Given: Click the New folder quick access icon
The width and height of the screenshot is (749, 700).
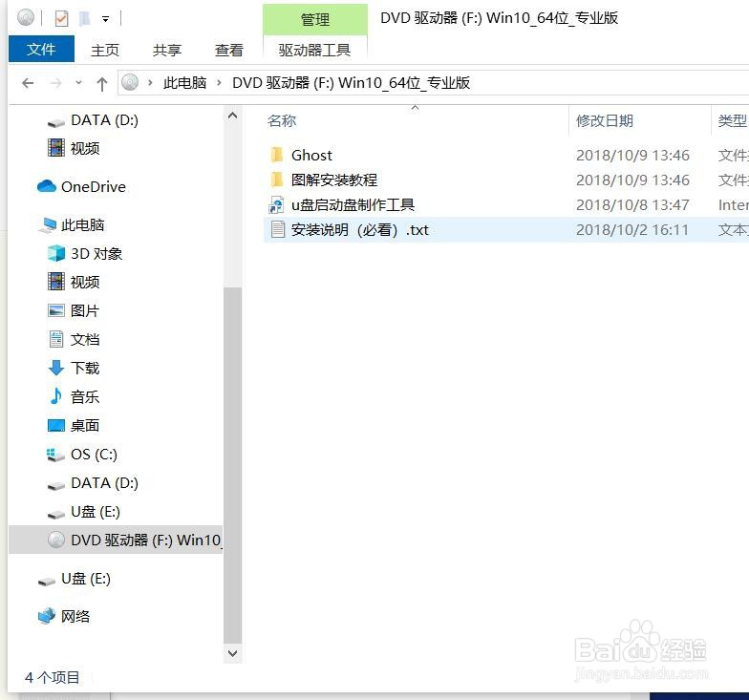Looking at the screenshot, I should tap(84, 19).
